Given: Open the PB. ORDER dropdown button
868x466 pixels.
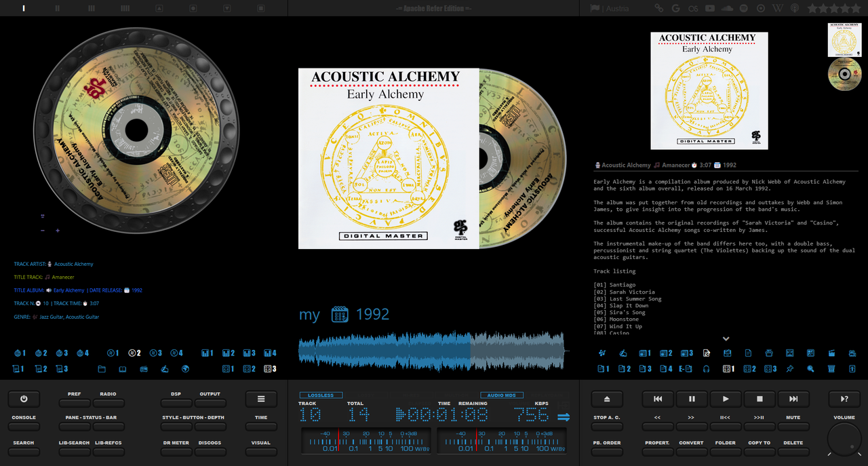Looking at the screenshot, I should pos(607,452).
